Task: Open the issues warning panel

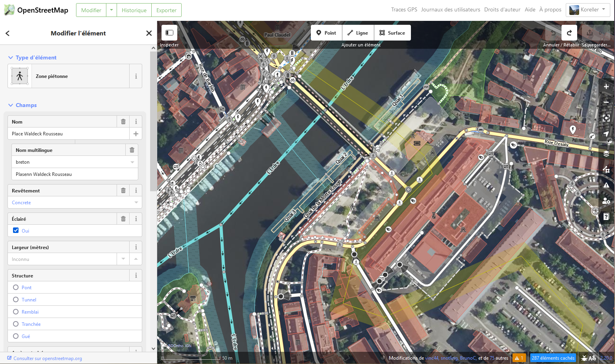Action: tap(606, 185)
